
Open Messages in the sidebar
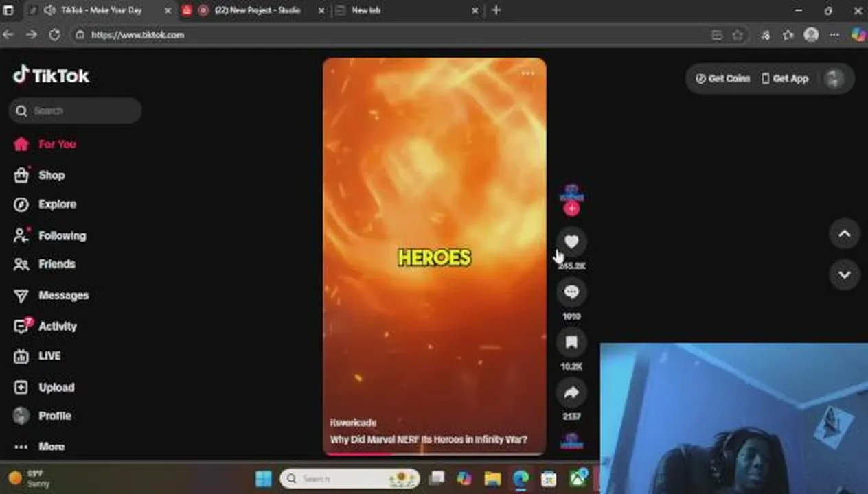[x=51, y=295]
